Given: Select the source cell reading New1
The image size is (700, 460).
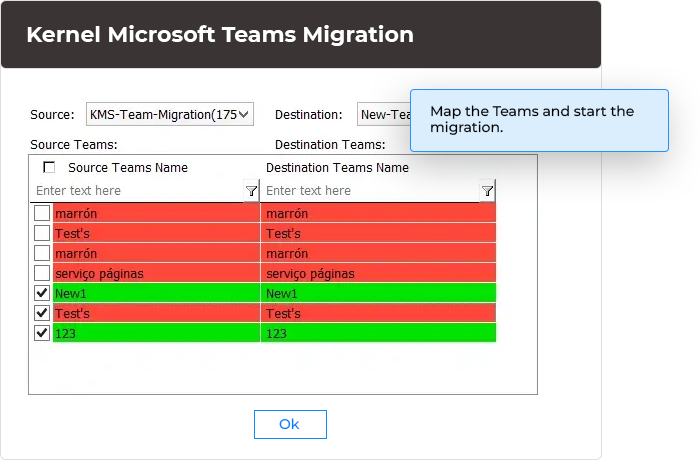Looking at the screenshot, I should point(156,293).
